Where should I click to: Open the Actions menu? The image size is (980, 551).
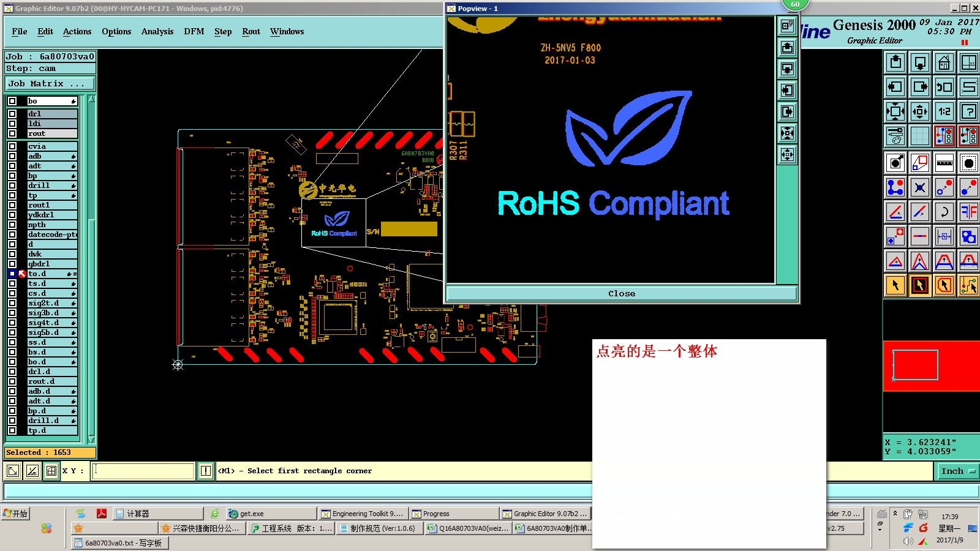77,31
